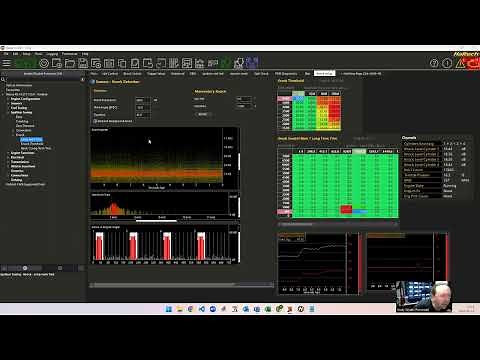Open the File menu

[x=6, y=54]
